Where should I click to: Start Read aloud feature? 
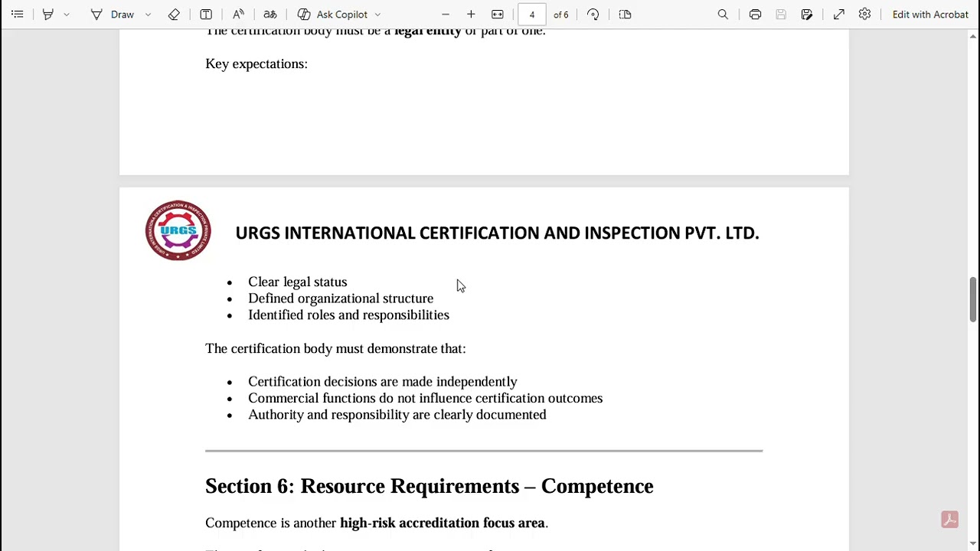tap(238, 15)
